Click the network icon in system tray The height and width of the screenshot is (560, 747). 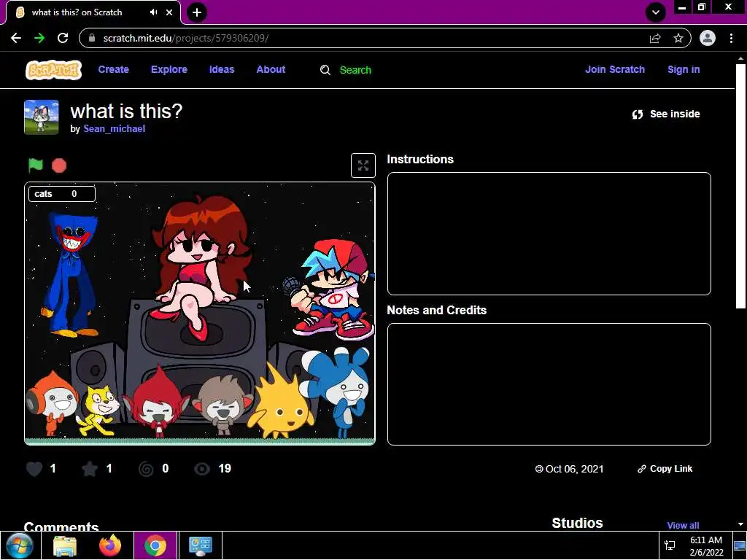click(670, 545)
